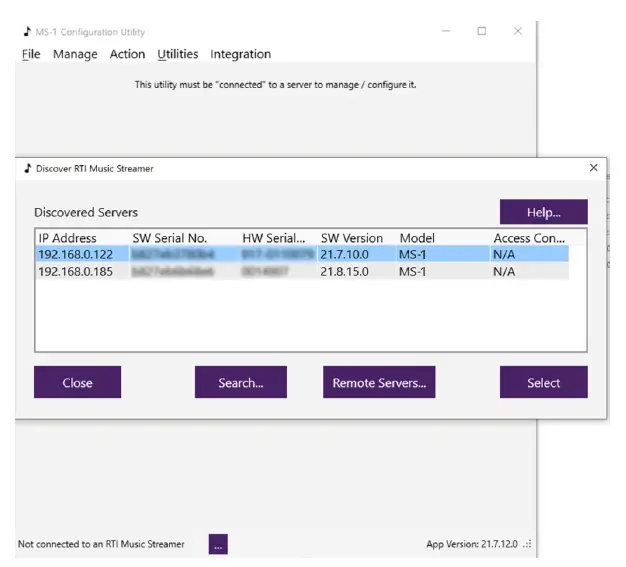Click the IP Address column header
Screen dimensions: 626x567
pos(68,238)
